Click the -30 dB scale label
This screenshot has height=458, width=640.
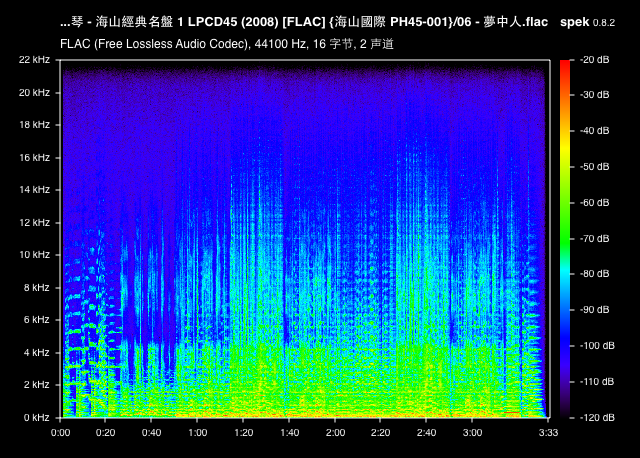pos(595,95)
